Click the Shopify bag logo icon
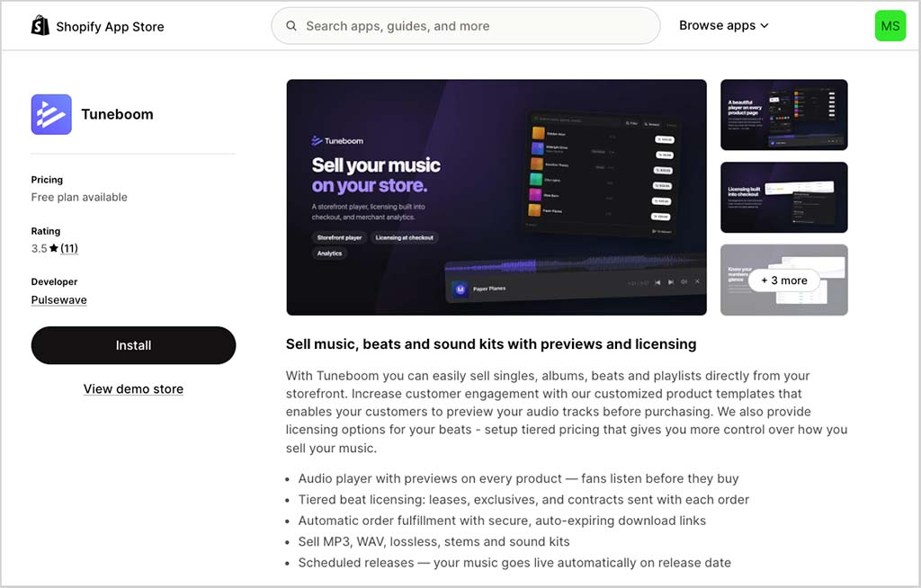921x588 pixels. 40,26
